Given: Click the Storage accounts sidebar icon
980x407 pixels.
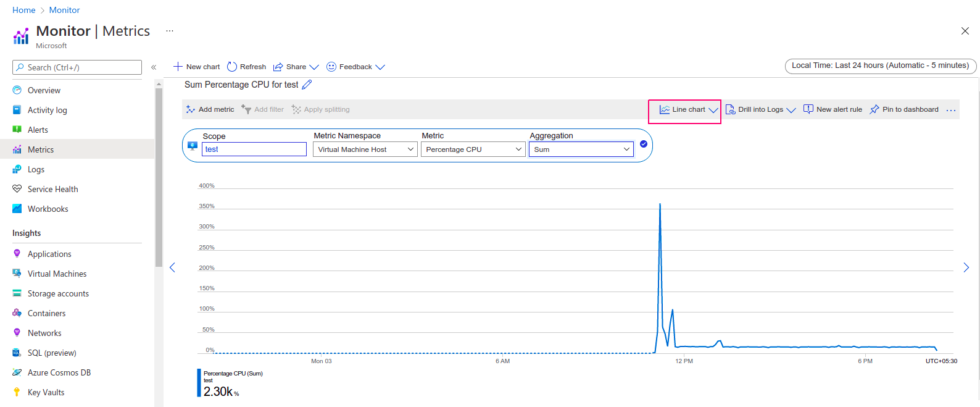Looking at the screenshot, I should pyautogui.click(x=17, y=293).
